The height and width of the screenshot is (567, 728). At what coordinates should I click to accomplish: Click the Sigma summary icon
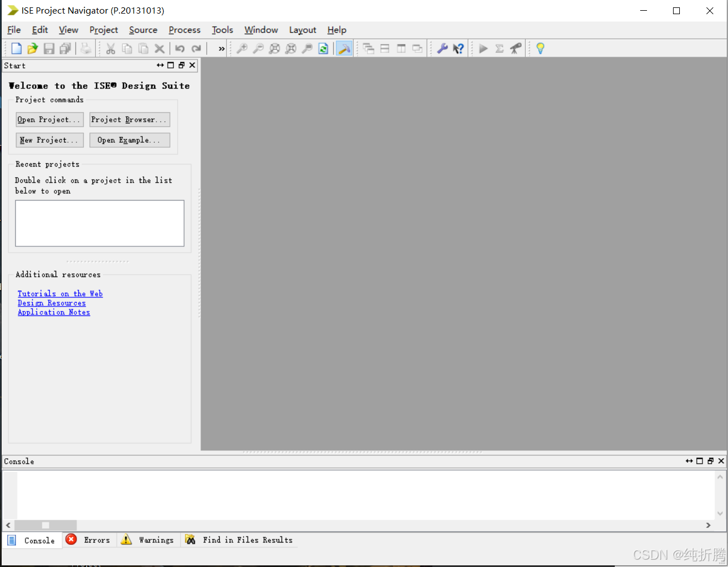pyautogui.click(x=499, y=49)
